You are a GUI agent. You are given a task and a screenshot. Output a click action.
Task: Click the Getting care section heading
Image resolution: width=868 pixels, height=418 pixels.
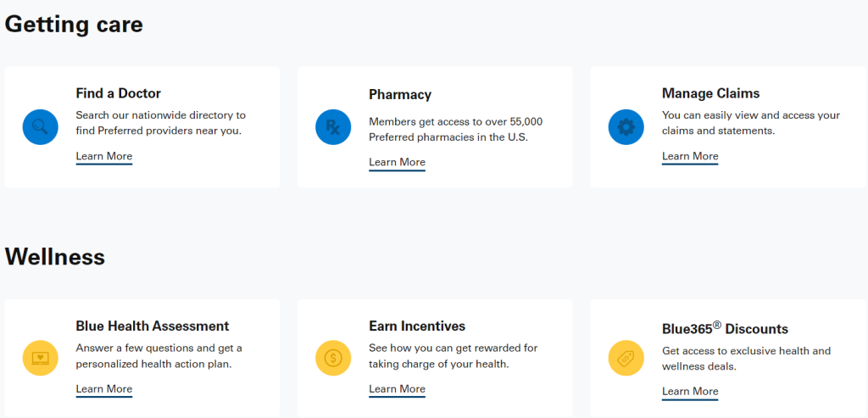75,25
